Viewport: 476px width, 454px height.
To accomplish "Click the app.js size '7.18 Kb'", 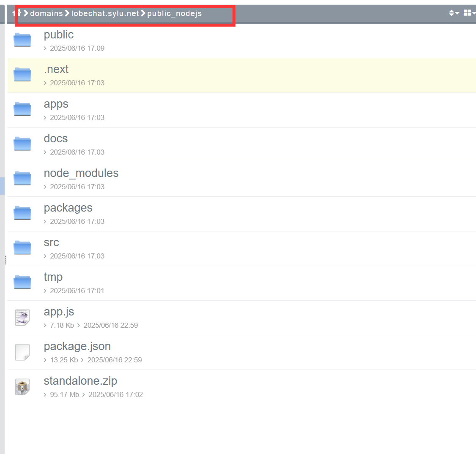I will (x=62, y=325).
